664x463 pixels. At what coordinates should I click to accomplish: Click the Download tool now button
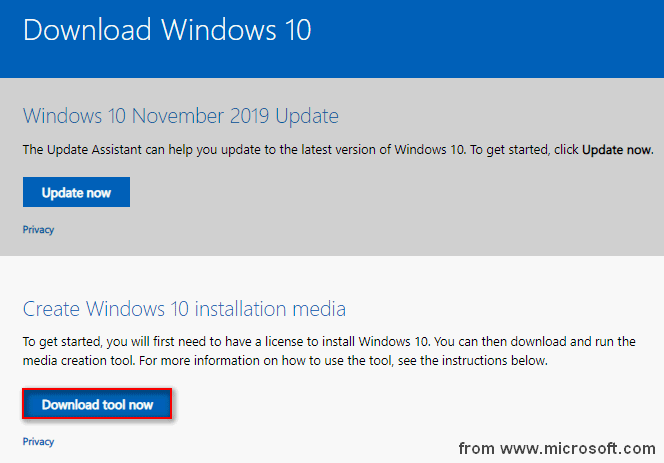click(x=97, y=404)
